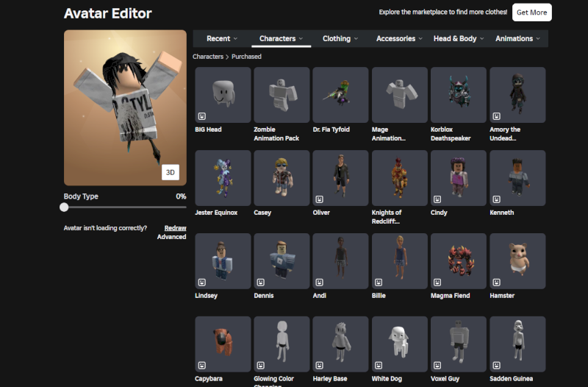Click the Body Type slider handle
Screen dimensions: 588x387
[x=65, y=207]
